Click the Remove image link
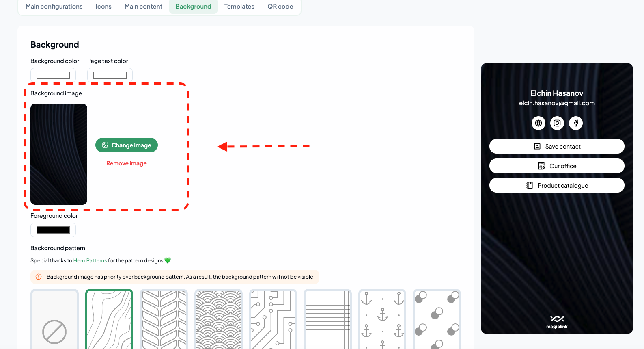This screenshot has width=644, height=349. [127, 163]
